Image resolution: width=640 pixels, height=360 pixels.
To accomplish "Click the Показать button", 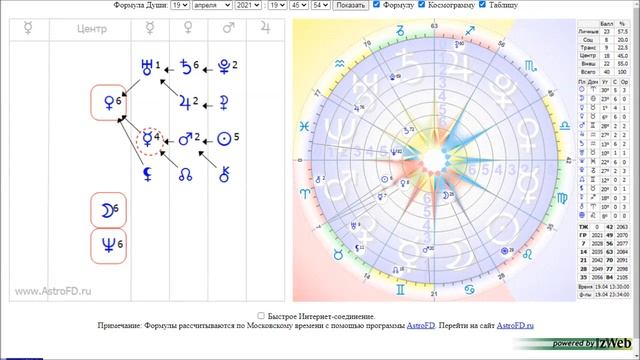I will (x=350, y=5).
